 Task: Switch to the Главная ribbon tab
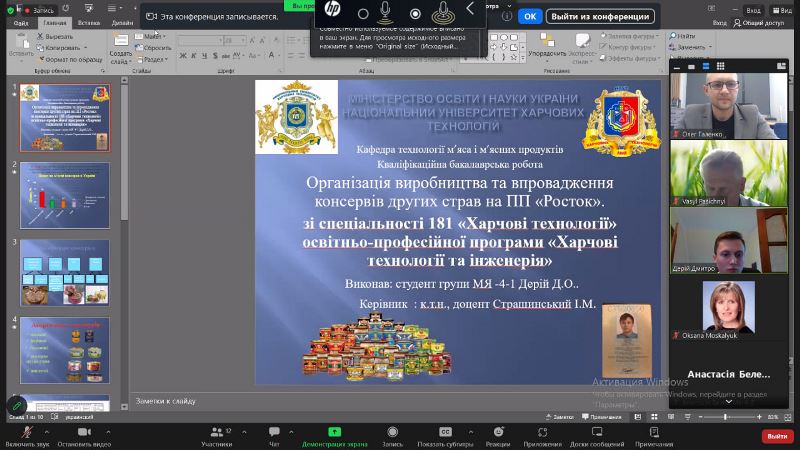tap(55, 23)
